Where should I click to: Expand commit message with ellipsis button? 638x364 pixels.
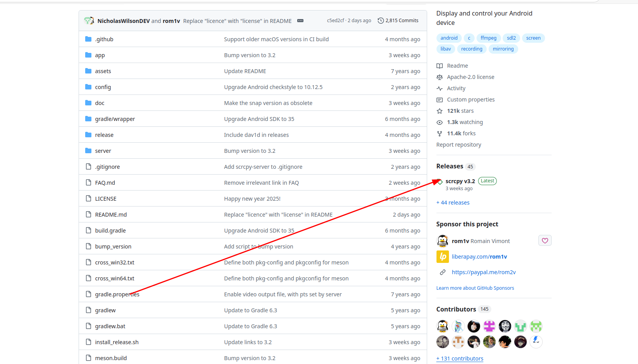pos(300,21)
